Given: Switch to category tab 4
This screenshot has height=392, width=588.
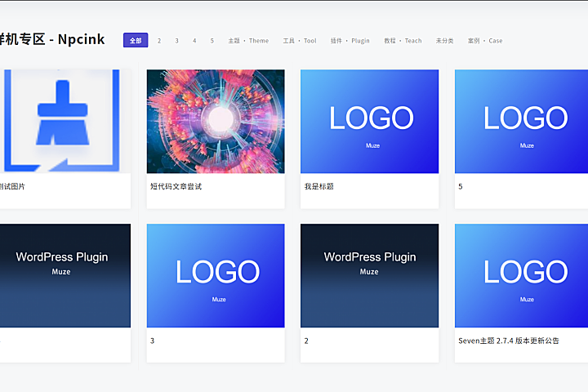Looking at the screenshot, I should tap(194, 40).
